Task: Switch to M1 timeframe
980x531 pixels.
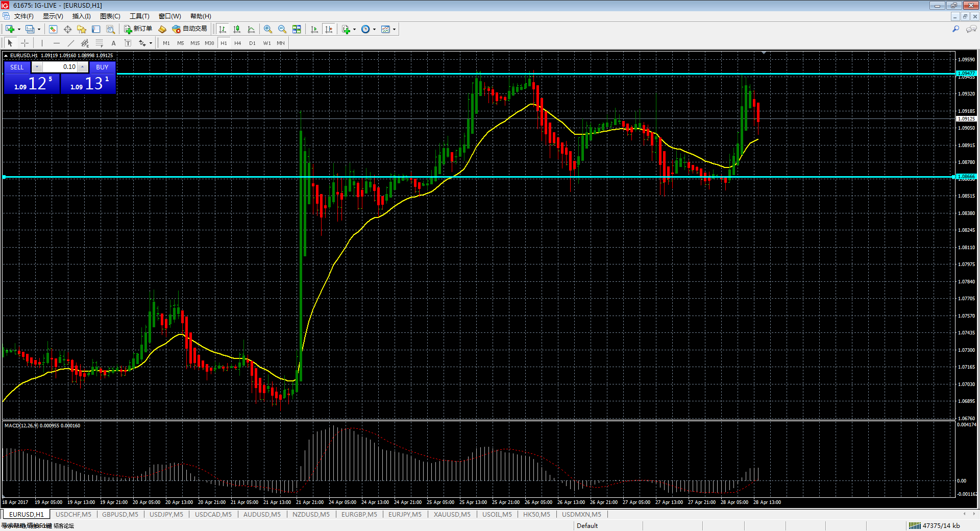Action: coord(166,43)
